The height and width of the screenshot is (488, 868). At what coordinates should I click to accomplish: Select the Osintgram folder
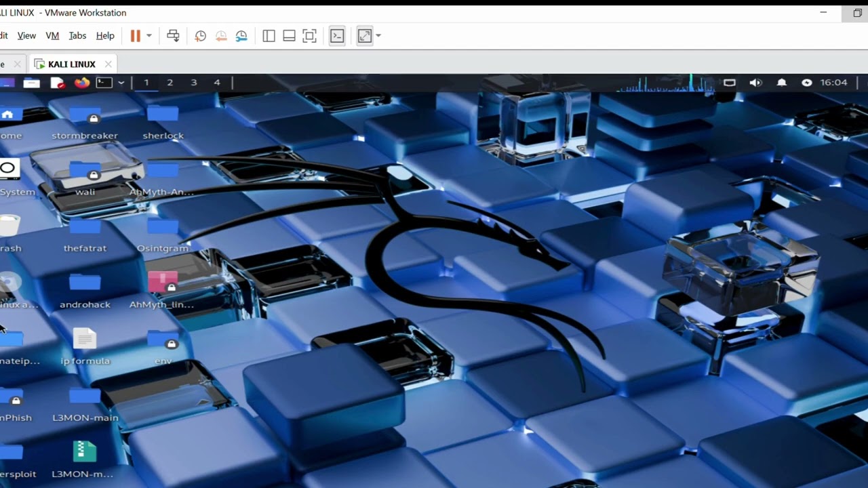coord(163,235)
